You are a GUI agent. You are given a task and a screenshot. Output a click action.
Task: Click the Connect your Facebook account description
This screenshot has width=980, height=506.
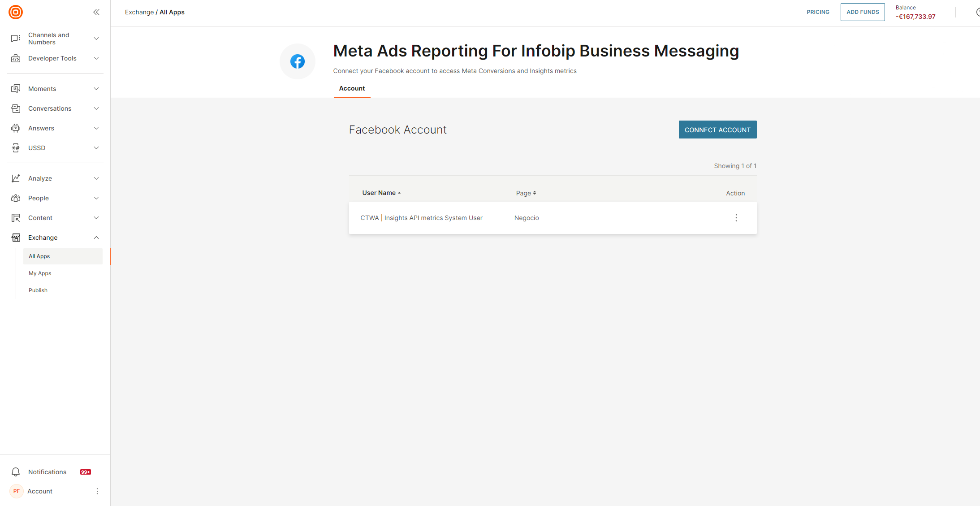455,71
